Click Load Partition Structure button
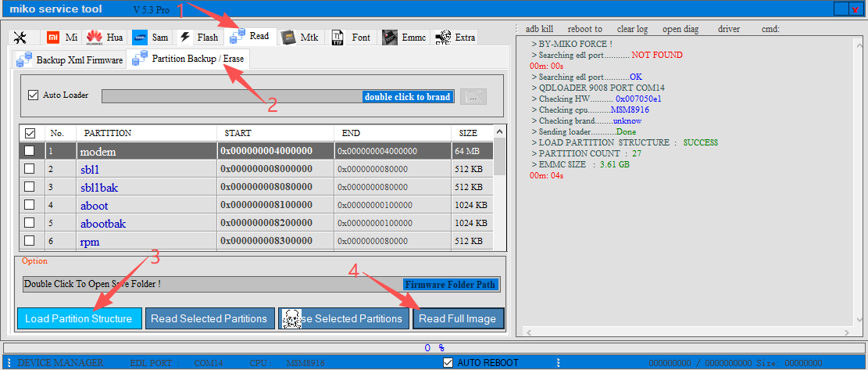The image size is (868, 370). click(79, 318)
